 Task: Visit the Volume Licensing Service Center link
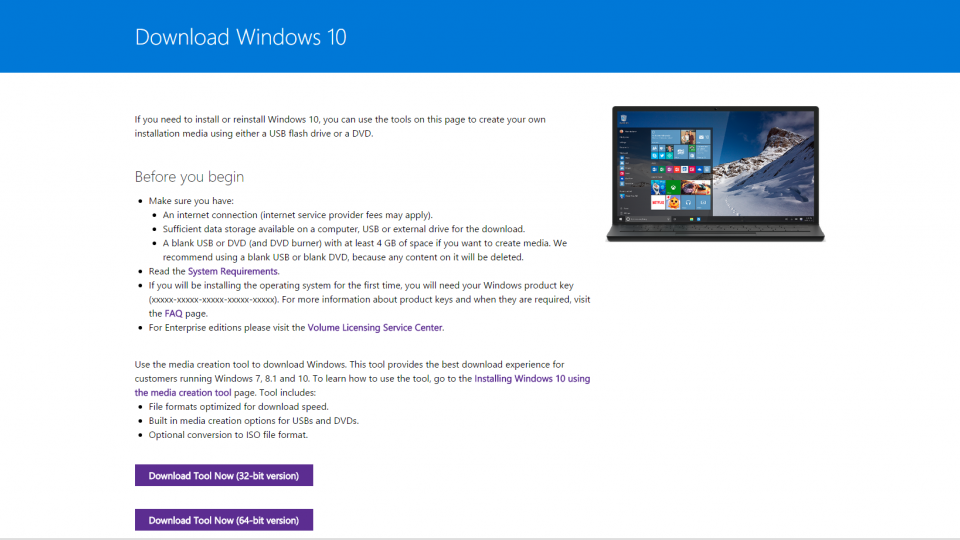tap(375, 328)
